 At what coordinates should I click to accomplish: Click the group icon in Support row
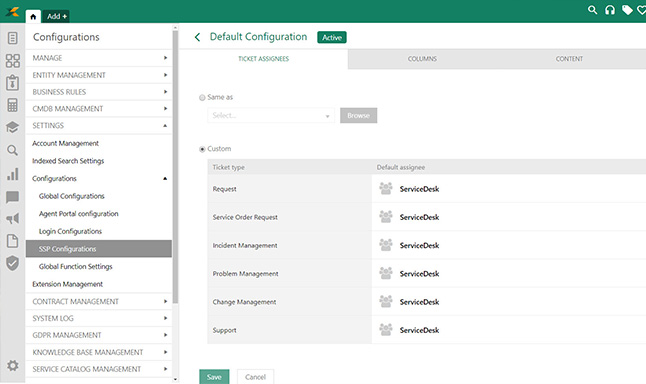tap(386, 330)
